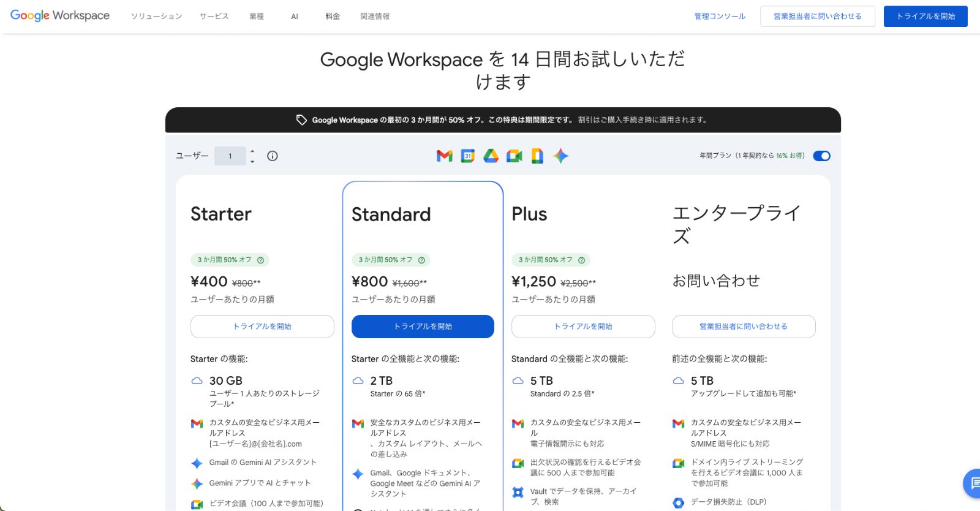Click the Meet icon in the Enterprise features list

(x=678, y=463)
